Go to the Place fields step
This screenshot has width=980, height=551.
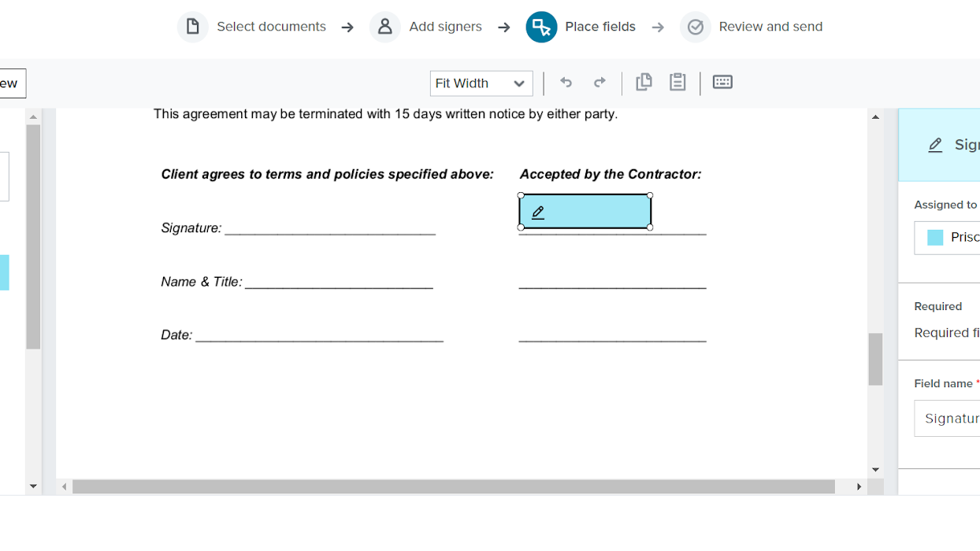pyautogui.click(x=600, y=27)
